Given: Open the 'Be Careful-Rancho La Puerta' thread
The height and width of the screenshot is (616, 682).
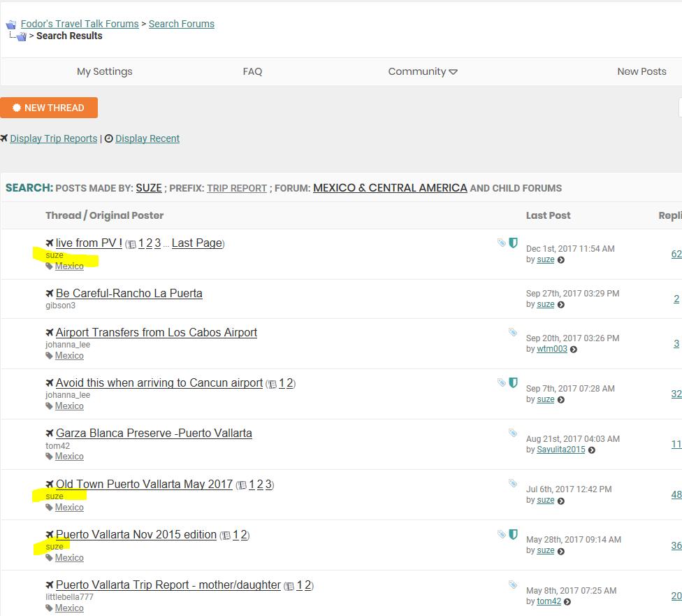Looking at the screenshot, I should [129, 293].
